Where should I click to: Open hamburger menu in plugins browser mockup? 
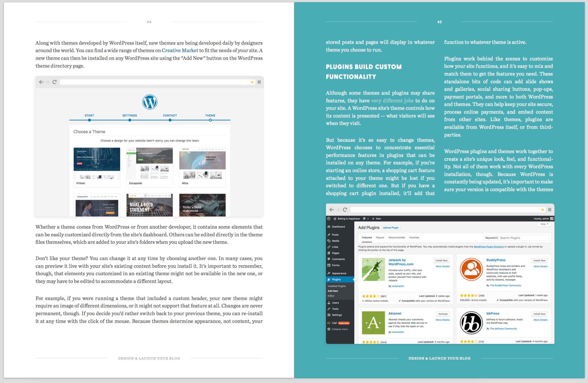coord(549,210)
